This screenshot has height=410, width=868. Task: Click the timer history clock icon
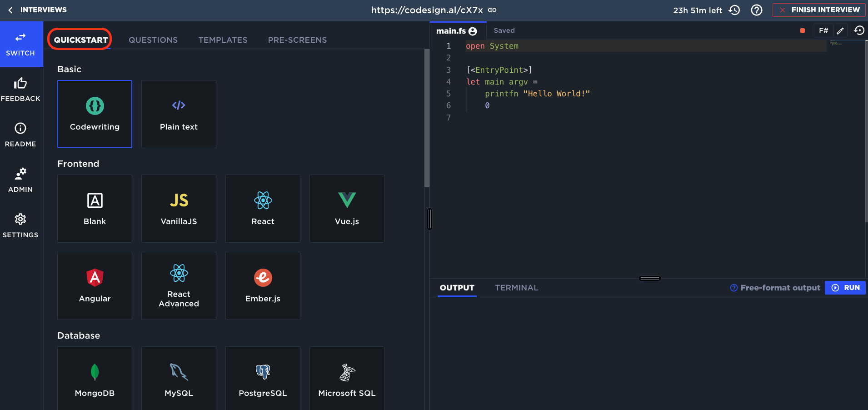tap(734, 10)
